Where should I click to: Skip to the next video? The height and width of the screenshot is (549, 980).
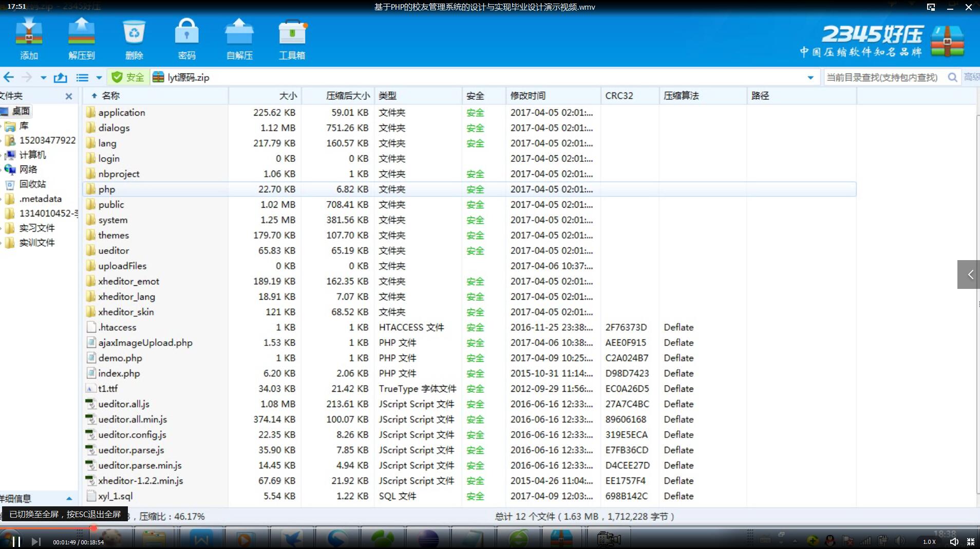36,541
